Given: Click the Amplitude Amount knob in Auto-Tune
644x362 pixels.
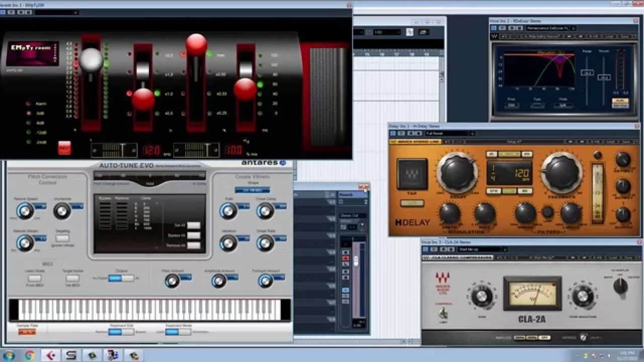Looking at the screenshot, I should pyautogui.click(x=219, y=281).
